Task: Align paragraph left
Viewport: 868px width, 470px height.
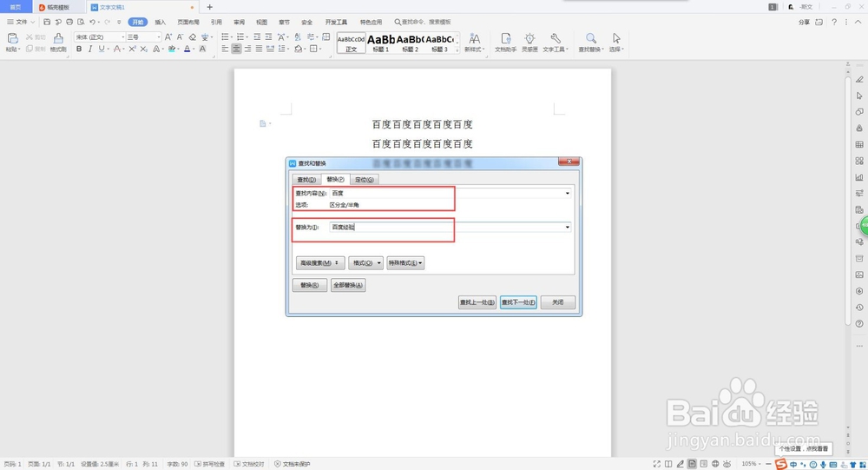Action: tap(226, 49)
